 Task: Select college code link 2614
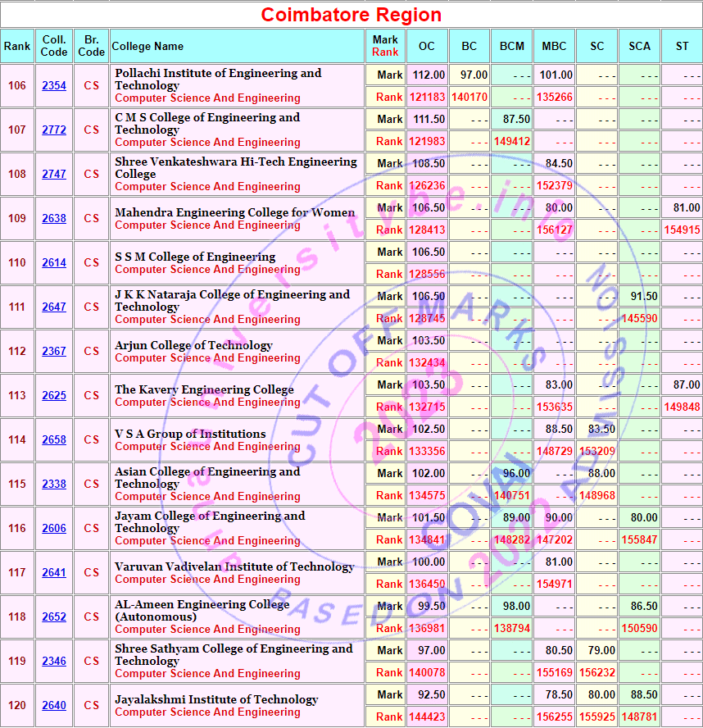54,262
